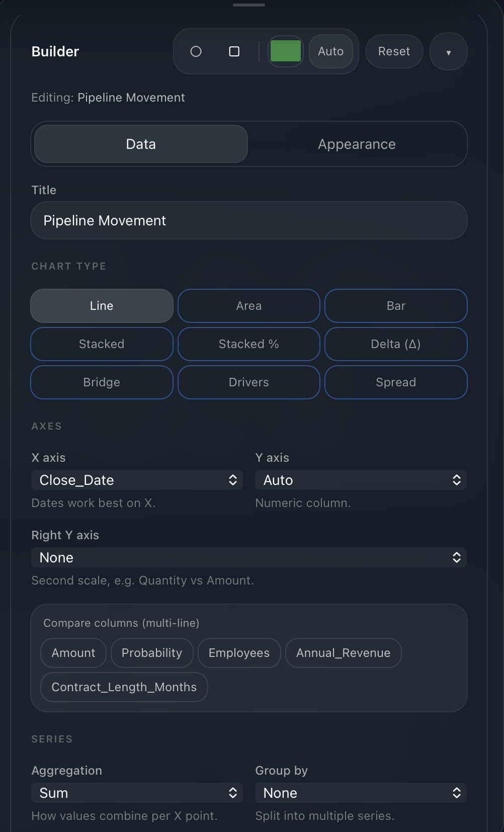The height and width of the screenshot is (832, 504).
Task: Open the small triangle menu beside Reset
Action: tap(448, 52)
